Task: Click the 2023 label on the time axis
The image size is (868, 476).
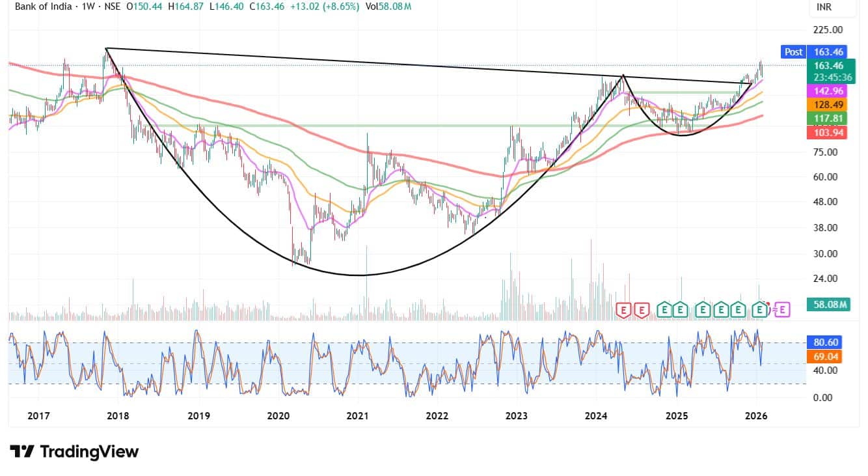Action: [517, 416]
